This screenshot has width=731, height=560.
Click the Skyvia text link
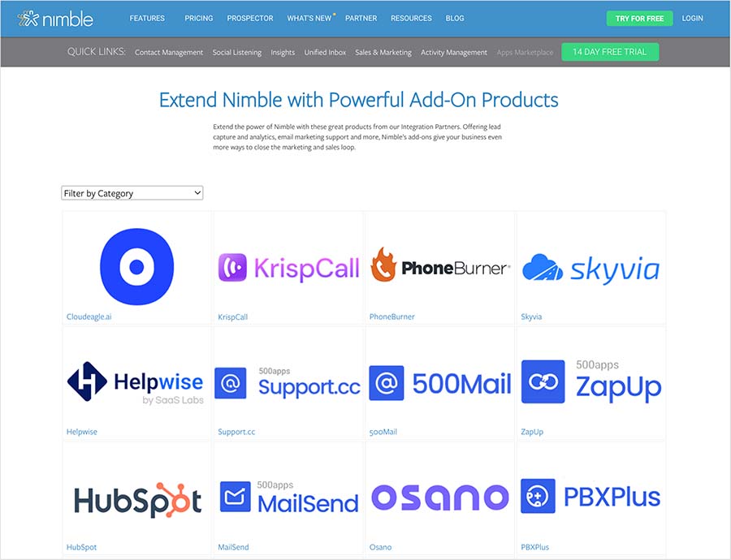click(531, 317)
